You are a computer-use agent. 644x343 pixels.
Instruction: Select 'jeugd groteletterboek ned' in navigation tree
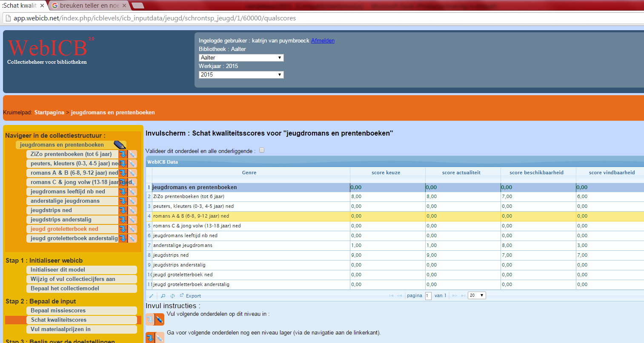[72, 229]
